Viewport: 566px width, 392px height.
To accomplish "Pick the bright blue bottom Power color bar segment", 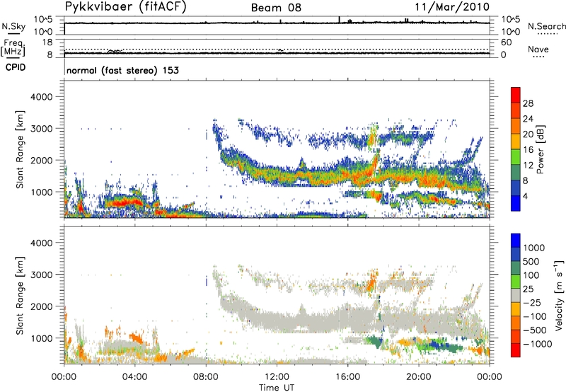I will pyautogui.click(x=516, y=203).
